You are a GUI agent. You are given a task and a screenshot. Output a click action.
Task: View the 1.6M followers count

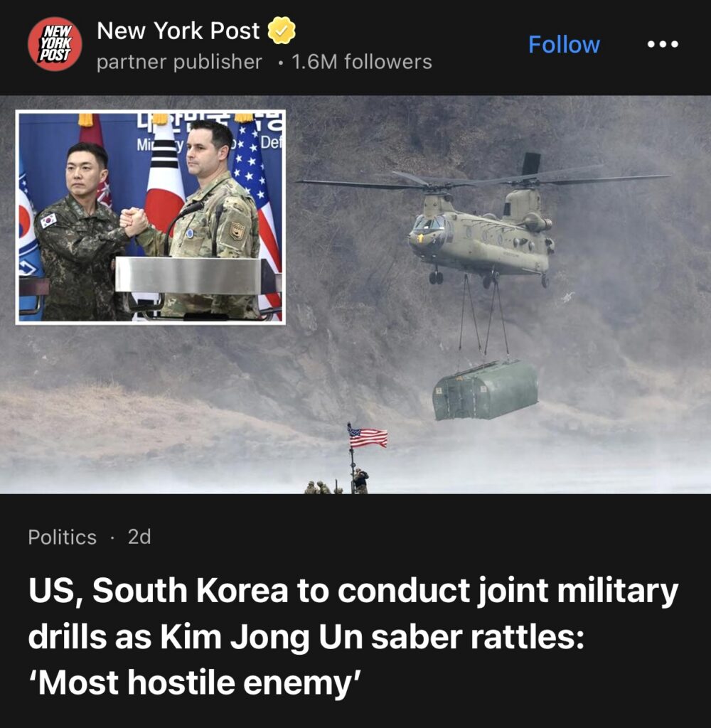pyautogui.click(x=362, y=62)
